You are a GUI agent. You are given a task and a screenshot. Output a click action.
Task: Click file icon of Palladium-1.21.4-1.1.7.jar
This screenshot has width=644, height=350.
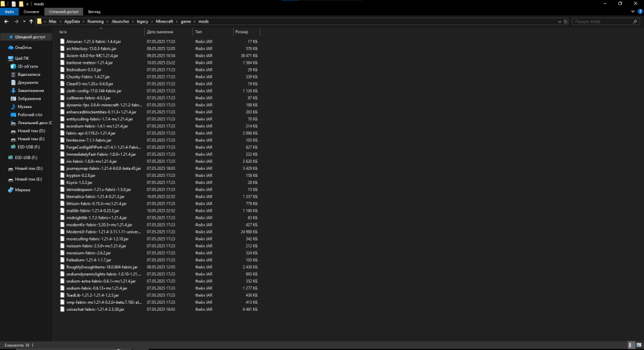point(62,260)
